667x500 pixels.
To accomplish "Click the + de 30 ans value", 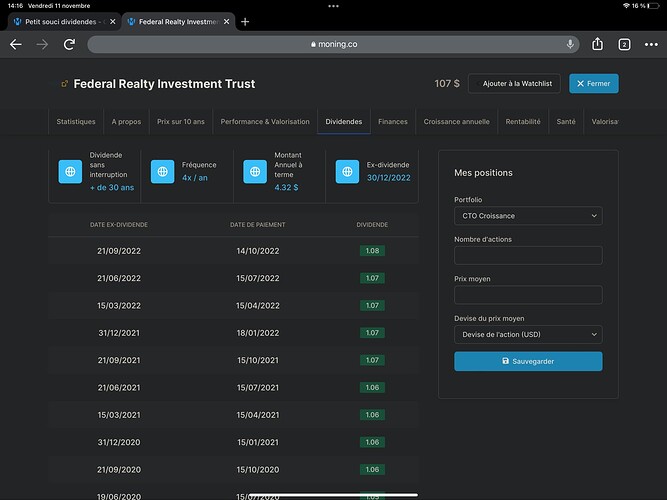I will point(112,187).
